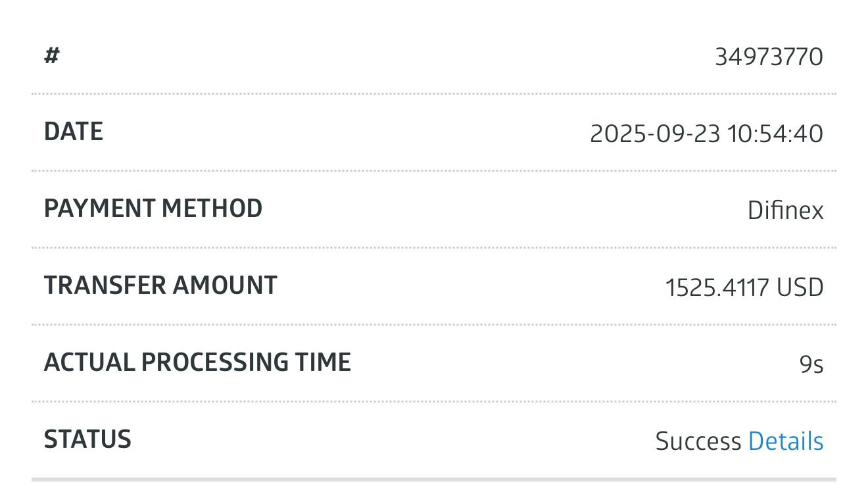Viewport: 868px width, 492px height.
Task: Select the 9s processing time value
Action: 811,364
